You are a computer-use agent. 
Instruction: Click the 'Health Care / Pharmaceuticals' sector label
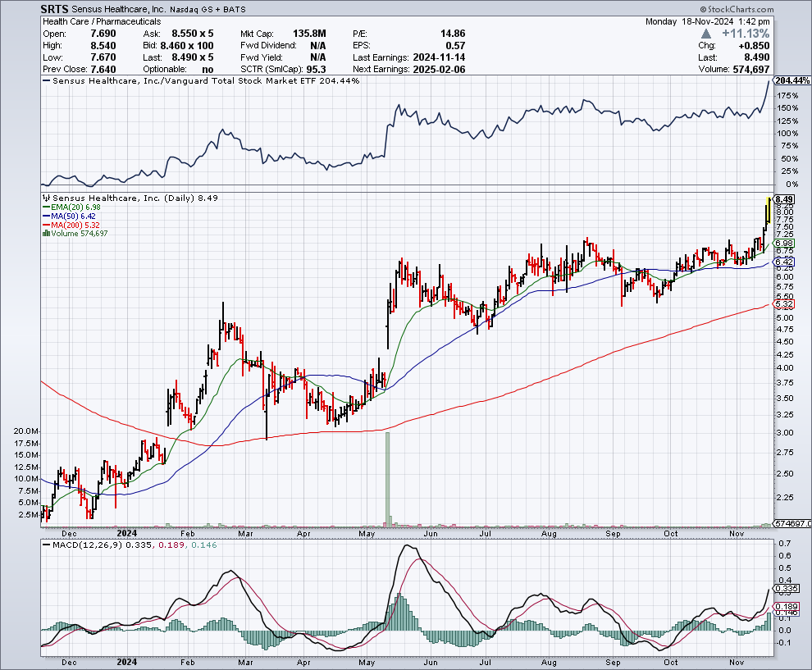[102, 22]
